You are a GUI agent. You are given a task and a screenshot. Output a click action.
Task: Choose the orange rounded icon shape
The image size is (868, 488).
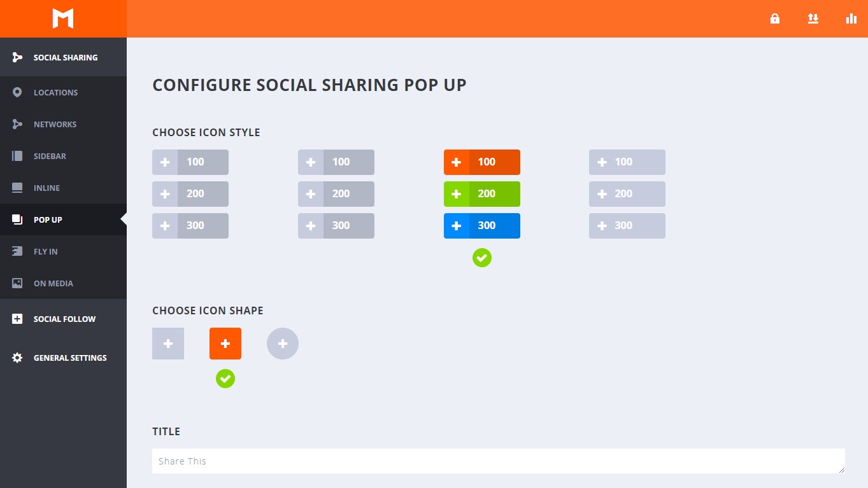(225, 344)
